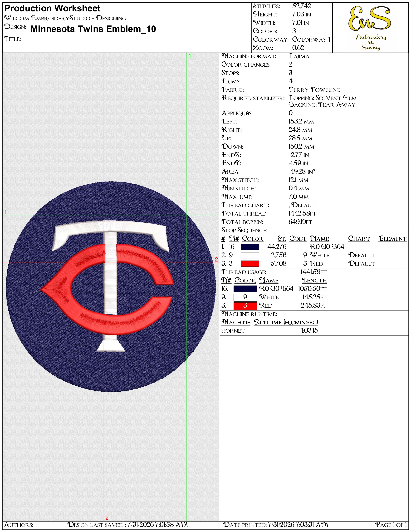Select navy thread length "1050.50ft"

[x=312, y=289]
